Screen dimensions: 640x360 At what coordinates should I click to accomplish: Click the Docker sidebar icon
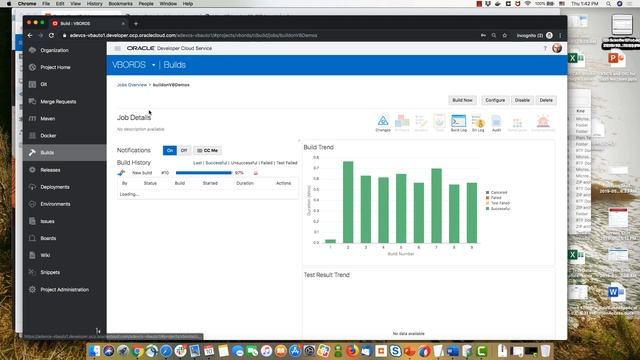32,136
